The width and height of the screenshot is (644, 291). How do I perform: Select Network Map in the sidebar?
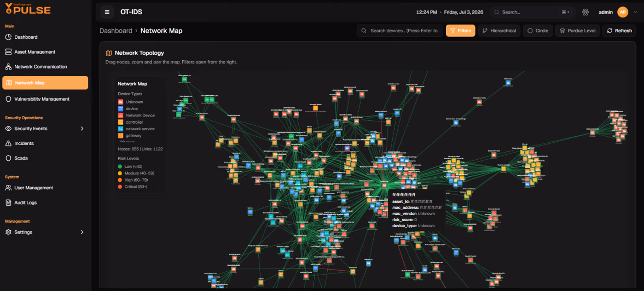click(x=45, y=82)
